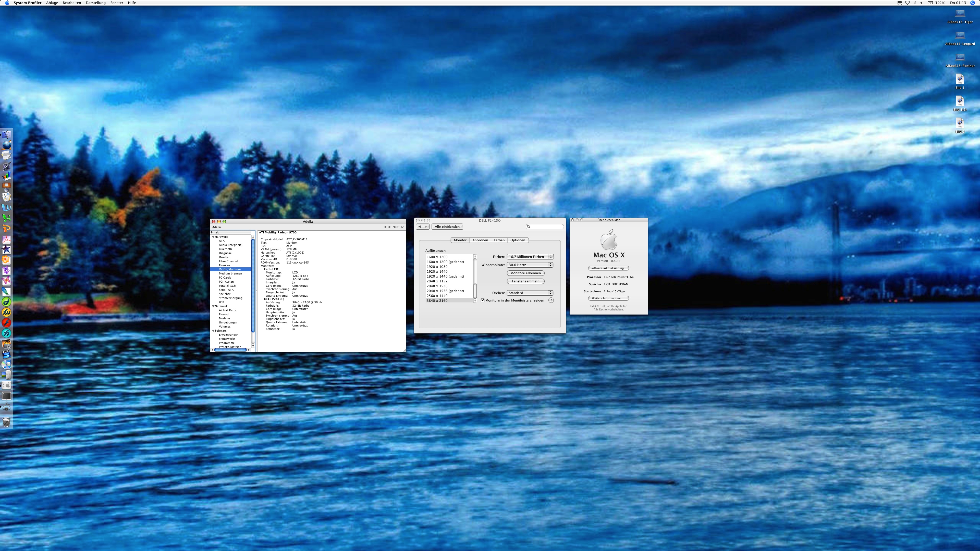This screenshot has height=551, width=980.
Task: Click Monitore erkennen button
Action: (x=525, y=273)
